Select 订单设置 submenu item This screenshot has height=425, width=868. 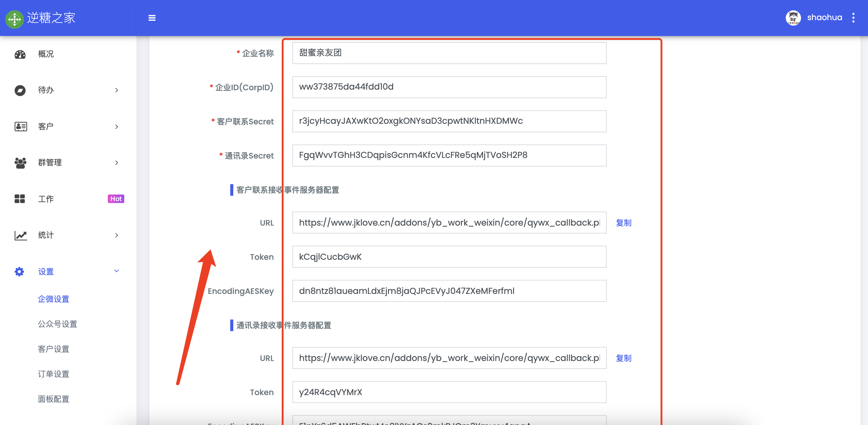click(x=54, y=374)
